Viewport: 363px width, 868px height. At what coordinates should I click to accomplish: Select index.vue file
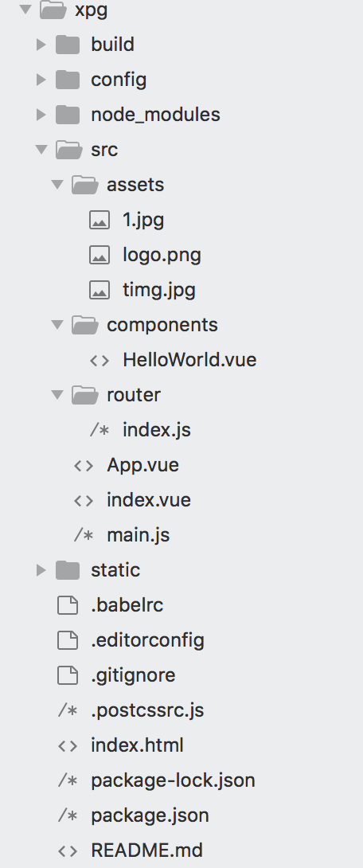click(149, 500)
